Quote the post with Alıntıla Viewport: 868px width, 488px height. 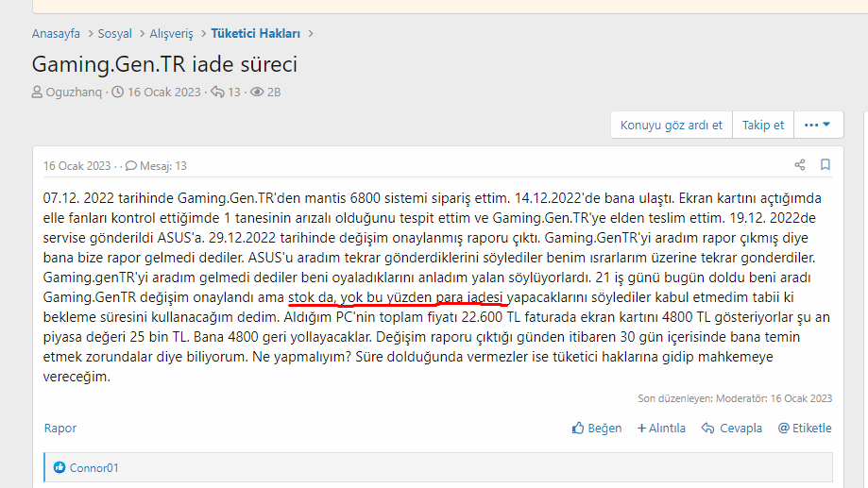tap(661, 429)
